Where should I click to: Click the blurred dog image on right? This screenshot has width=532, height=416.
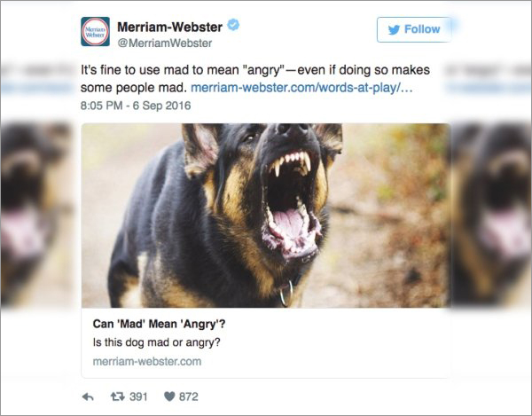(491, 216)
